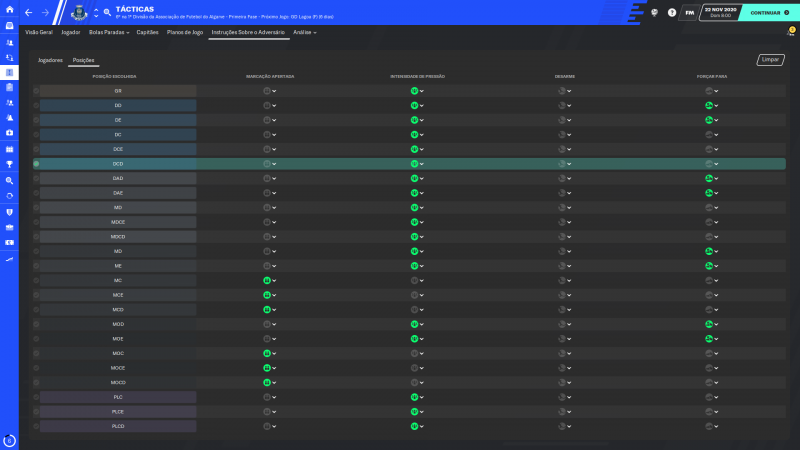Viewport: 800px width, 450px height.
Task: Open the Squad screen icon in the sidebar
Action: pyautogui.click(x=9, y=42)
